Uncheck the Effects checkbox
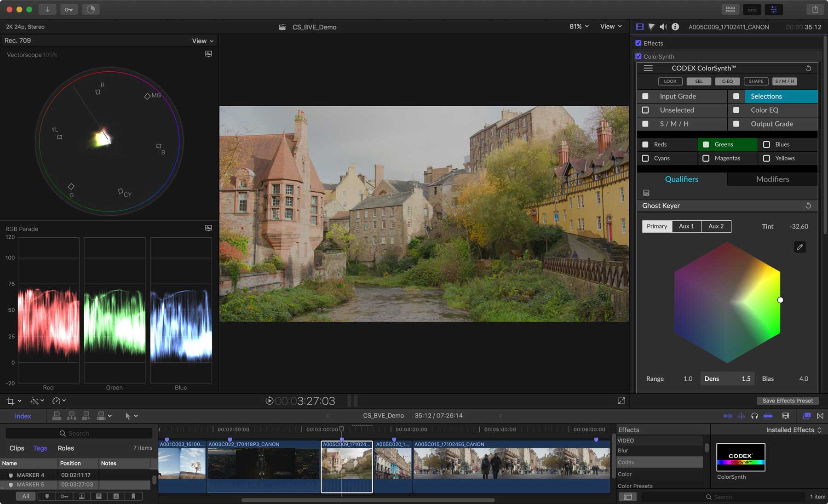Screen dimensions: 828x504 click(638, 43)
